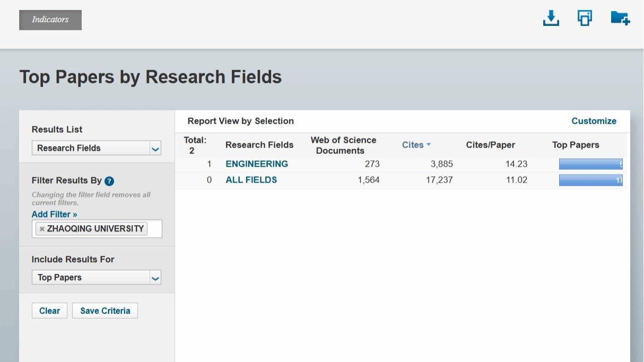
Task: Click the Top Papers bar for ALL FIELDS
Action: click(x=590, y=180)
